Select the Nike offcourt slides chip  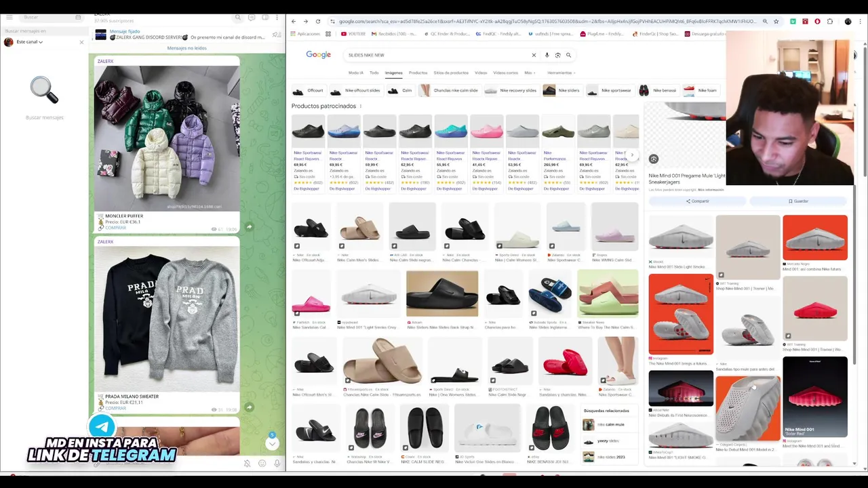tap(355, 90)
